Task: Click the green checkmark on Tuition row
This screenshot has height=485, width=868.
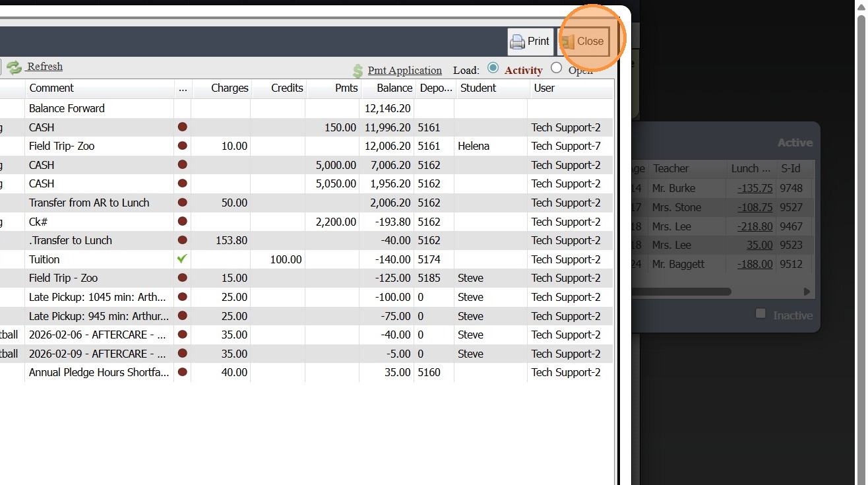Action: pyautogui.click(x=183, y=259)
